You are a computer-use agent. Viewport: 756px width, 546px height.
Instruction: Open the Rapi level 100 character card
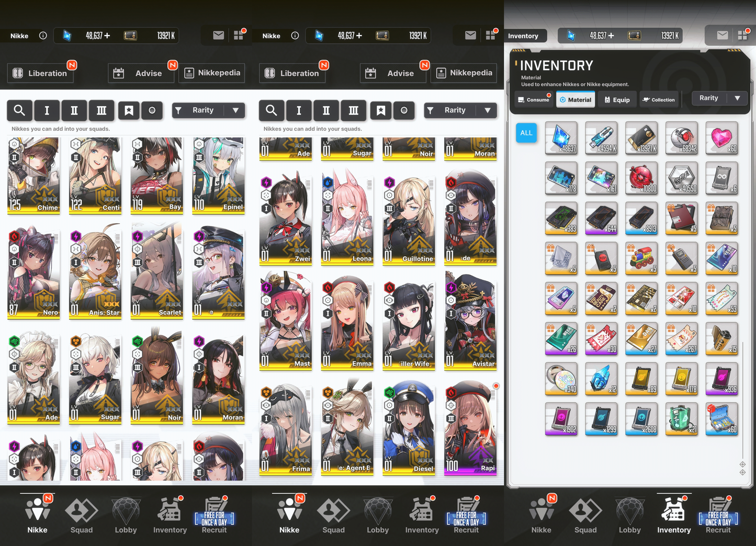tap(470, 429)
